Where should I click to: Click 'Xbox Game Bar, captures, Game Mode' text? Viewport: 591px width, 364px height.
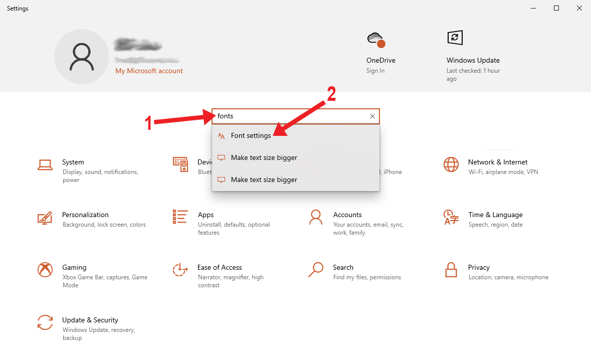[105, 281]
